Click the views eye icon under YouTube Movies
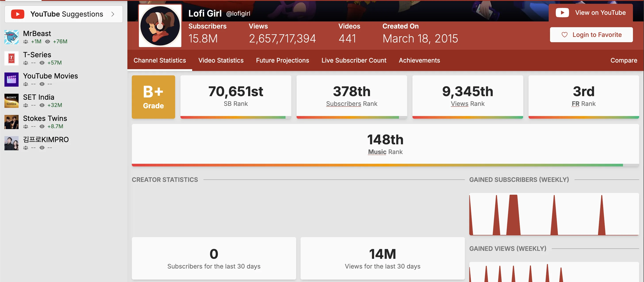This screenshot has width=644, height=282. tap(42, 84)
